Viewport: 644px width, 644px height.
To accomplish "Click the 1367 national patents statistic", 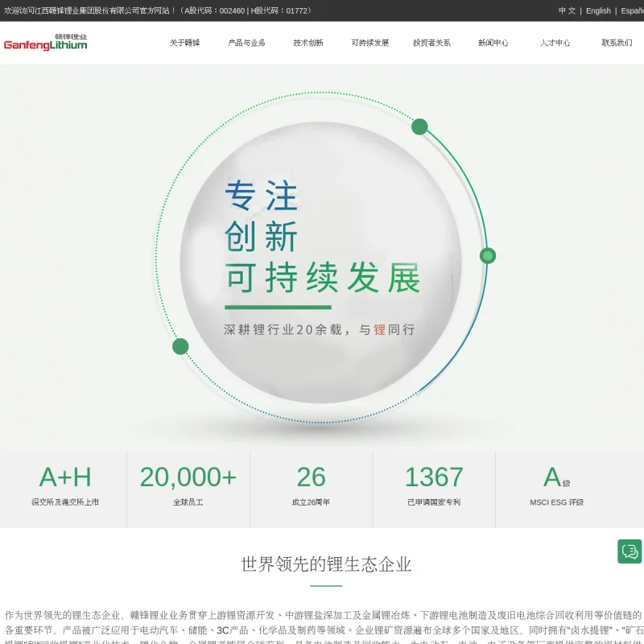I will point(434,485).
